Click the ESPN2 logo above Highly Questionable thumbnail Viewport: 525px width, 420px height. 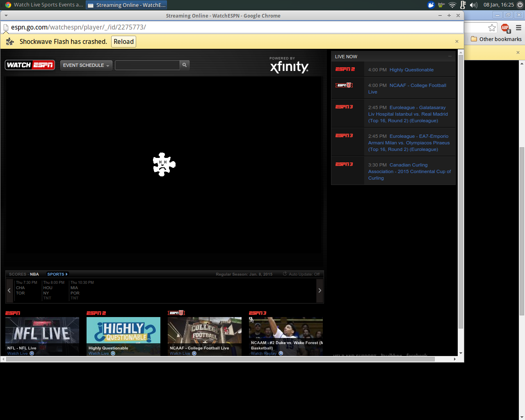tap(96, 313)
